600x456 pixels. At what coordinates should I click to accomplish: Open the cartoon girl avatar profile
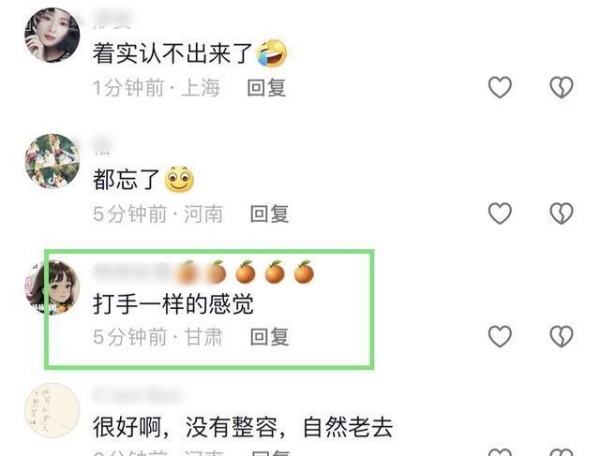point(52,288)
